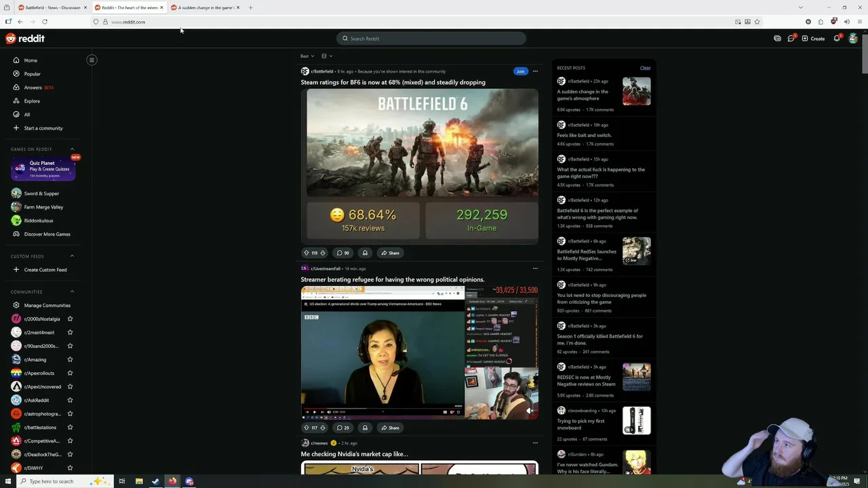This screenshot has height=488, width=868.
Task: Open the browser extensions icon
Action: pos(821,22)
